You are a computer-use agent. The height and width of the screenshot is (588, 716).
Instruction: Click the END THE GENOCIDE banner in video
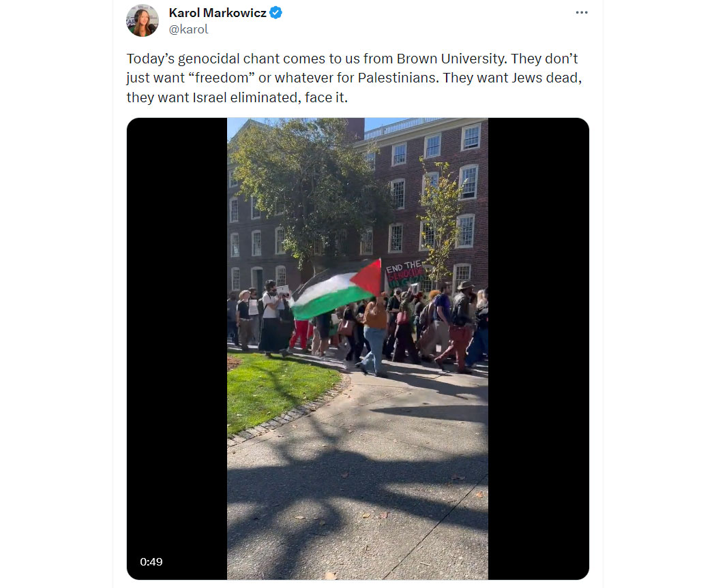[405, 273]
